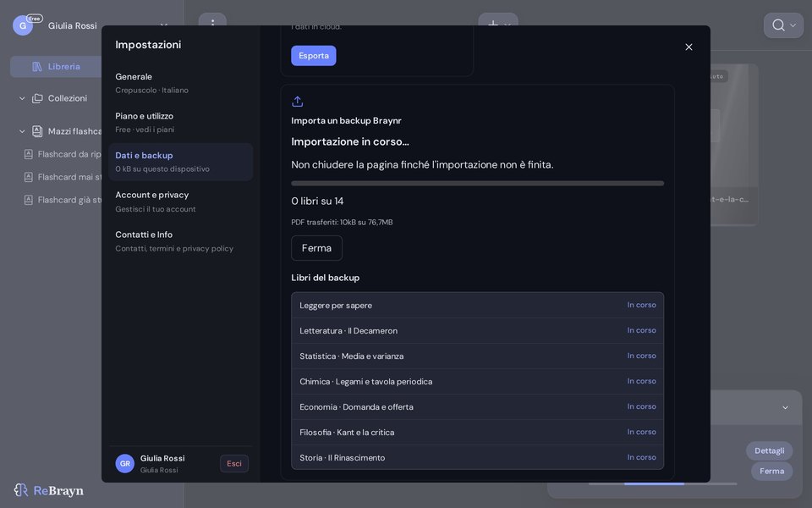The image size is (812, 508).
Task: Open the three-dot menu in top bar
Action: click(212, 22)
